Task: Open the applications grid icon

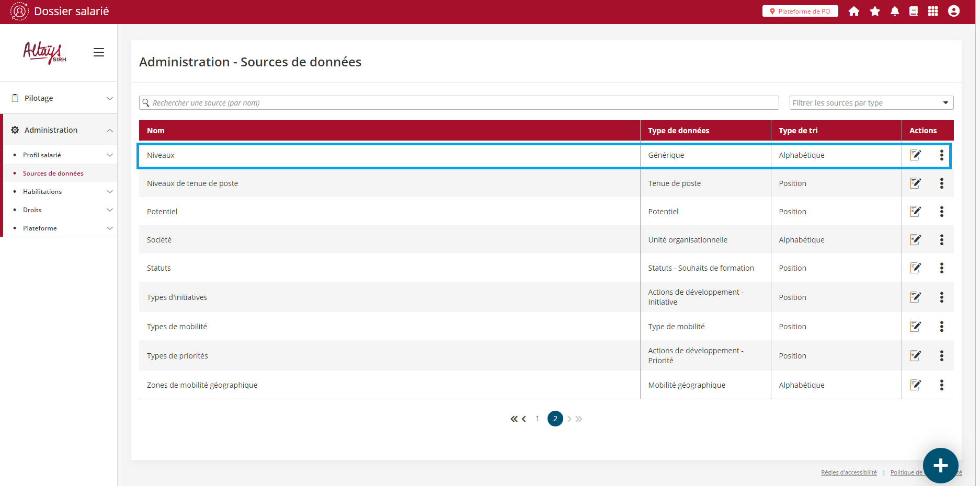Action: (933, 11)
